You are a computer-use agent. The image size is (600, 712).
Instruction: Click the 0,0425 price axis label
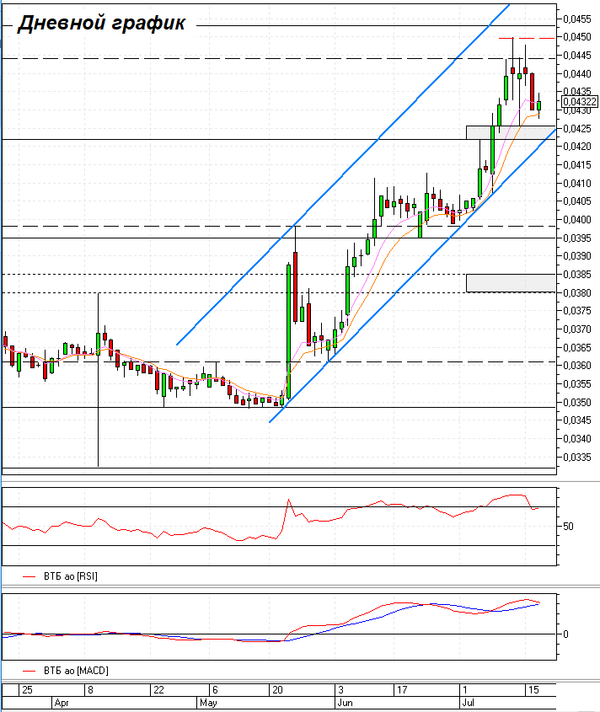[577, 129]
